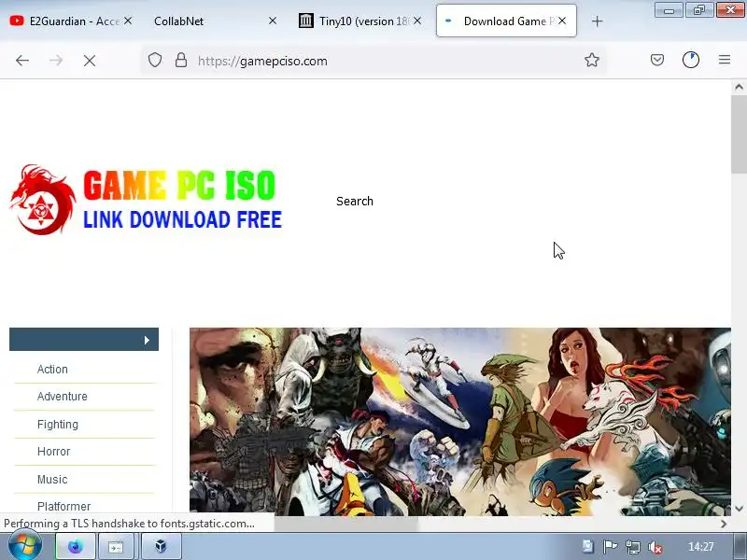Open a new browser tab

[597, 21]
